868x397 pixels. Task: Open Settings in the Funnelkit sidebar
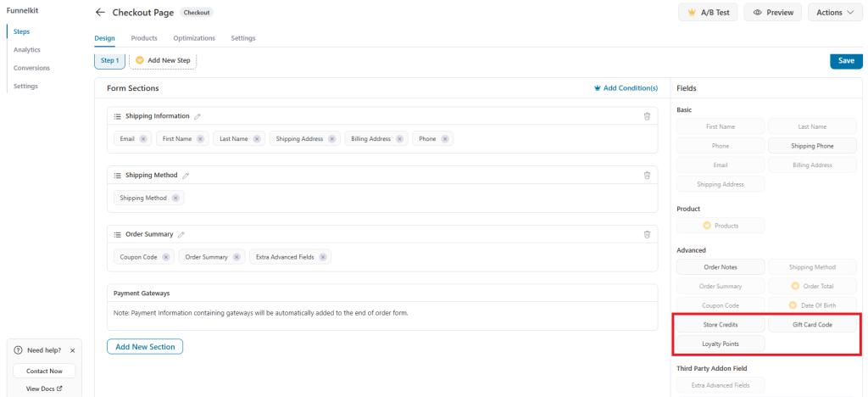click(25, 86)
